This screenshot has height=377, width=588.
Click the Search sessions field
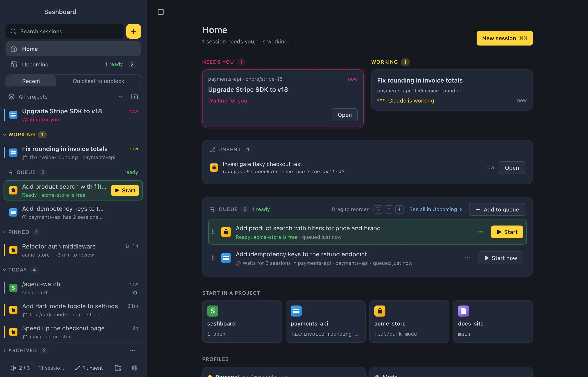(x=65, y=31)
